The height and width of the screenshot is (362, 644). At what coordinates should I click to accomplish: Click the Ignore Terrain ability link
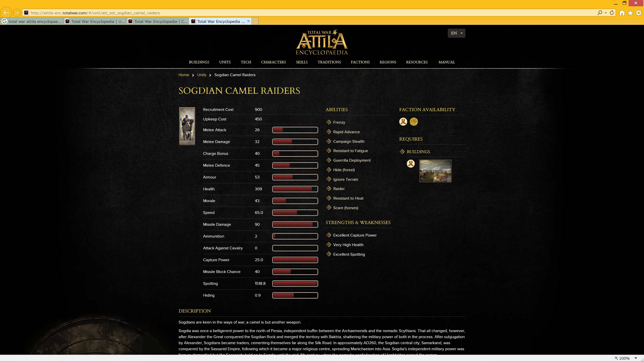tap(345, 179)
